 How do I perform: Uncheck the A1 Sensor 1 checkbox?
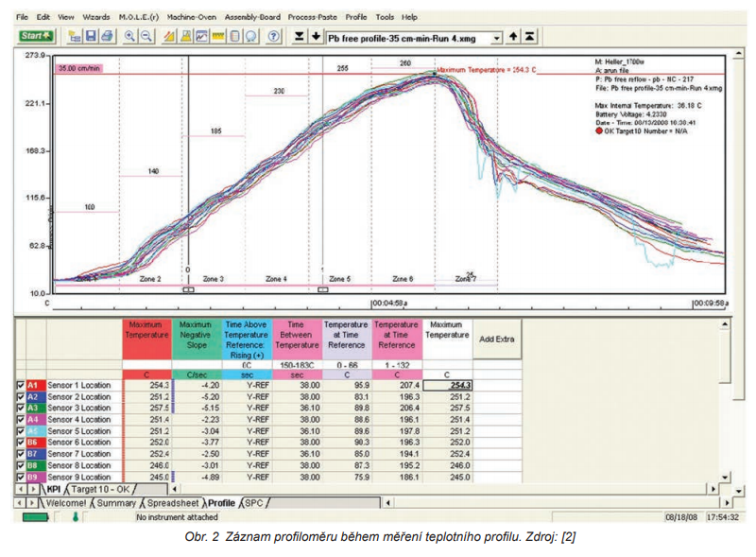tap(21, 385)
